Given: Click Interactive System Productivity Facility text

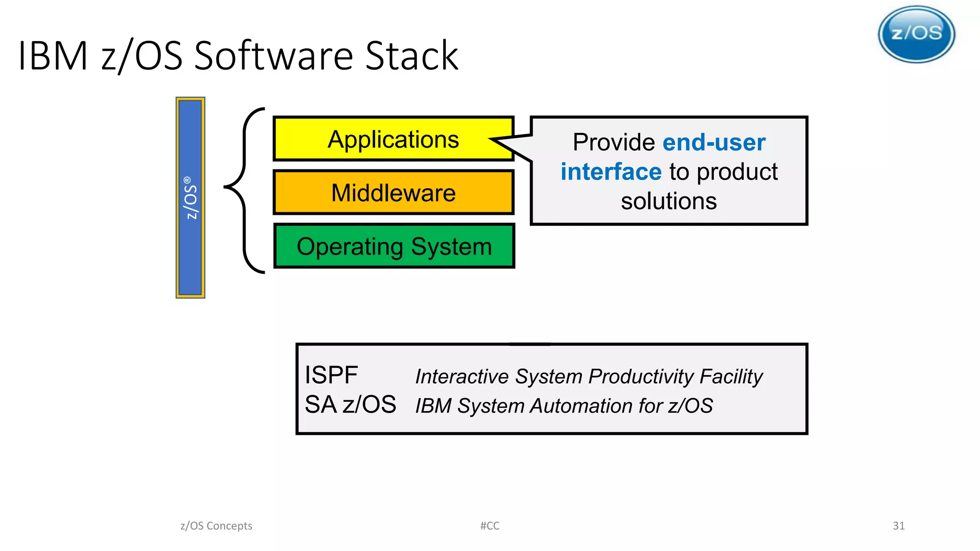Looking at the screenshot, I should [589, 376].
